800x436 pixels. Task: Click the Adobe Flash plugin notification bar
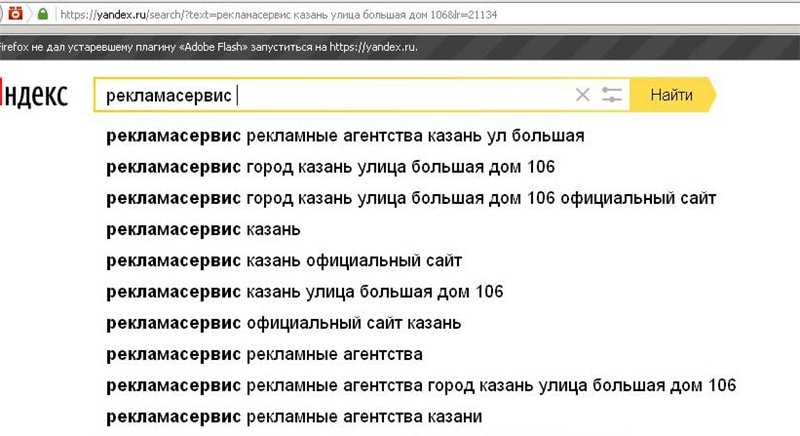coord(400,47)
